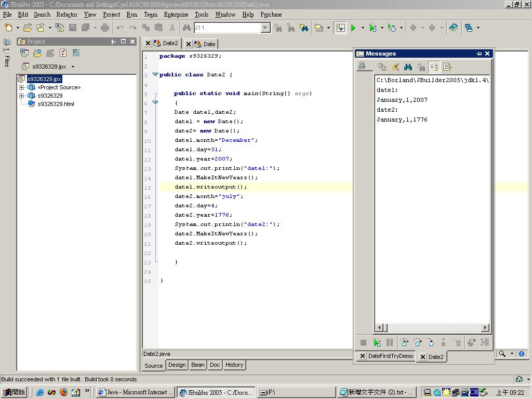Click the Project pane sort/filter icon
Screen dimensions: 532x399
[76, 53]
